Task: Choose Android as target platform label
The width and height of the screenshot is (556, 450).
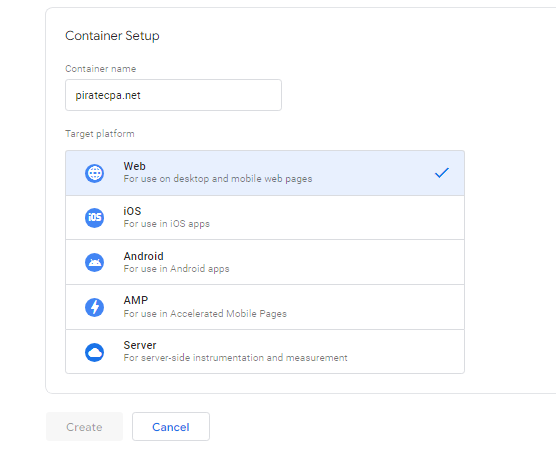Action: click(144, 256)
